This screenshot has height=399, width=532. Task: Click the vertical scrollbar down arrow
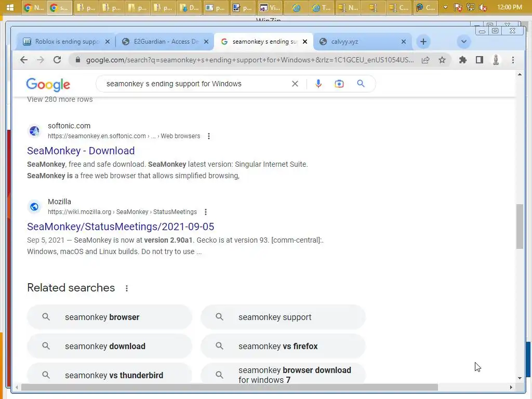pyautogui.click(x=520, y=378)
